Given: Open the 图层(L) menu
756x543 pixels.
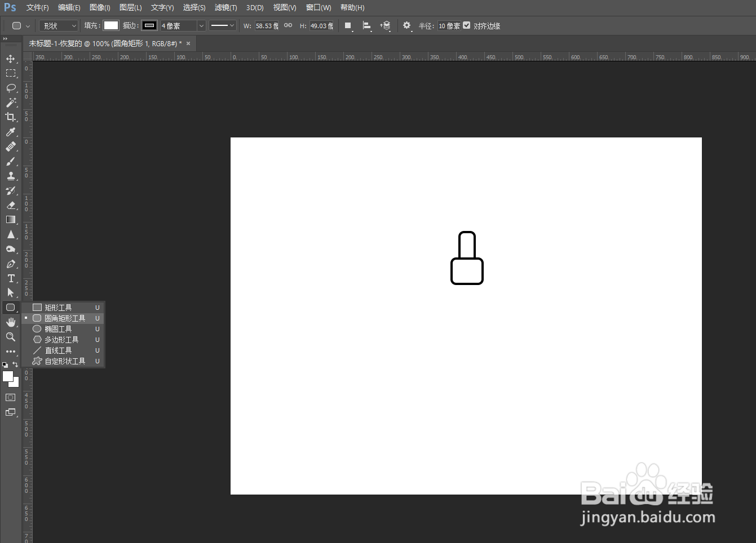Looking at the screenshot, I should [131, 7].
